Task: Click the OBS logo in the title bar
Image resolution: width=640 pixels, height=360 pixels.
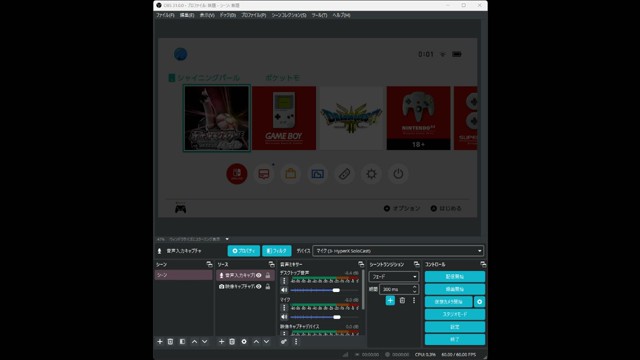Action: (159, 5)
